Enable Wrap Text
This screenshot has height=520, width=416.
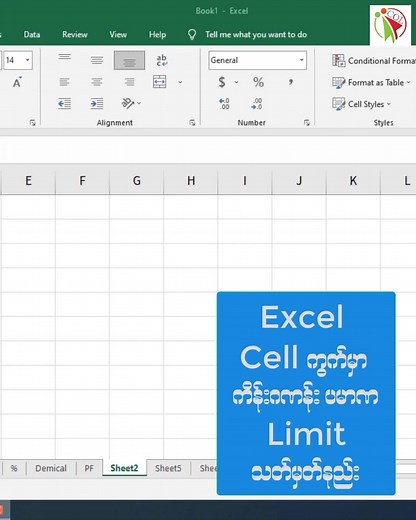point(162,60)
